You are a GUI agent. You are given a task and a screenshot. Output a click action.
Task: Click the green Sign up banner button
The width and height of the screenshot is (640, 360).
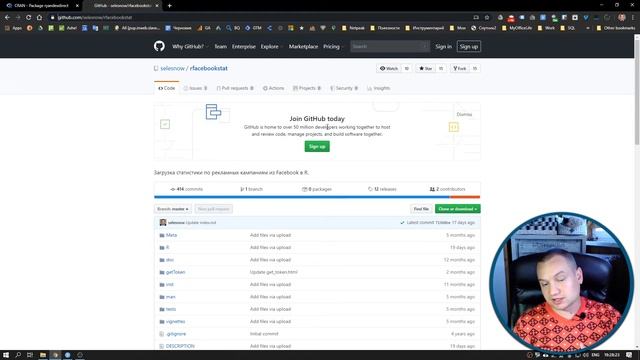(x=317, y=147)
